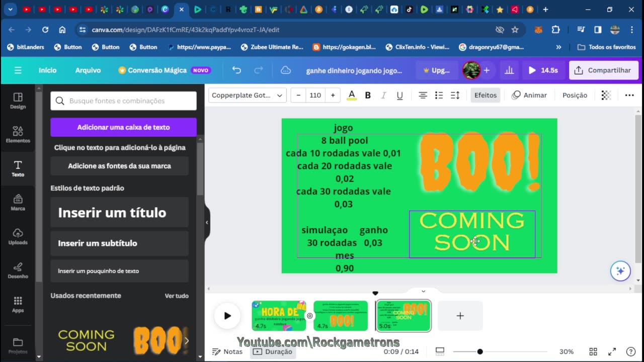Open analytics bar chart icon
644x362 pixels.
click(509, 70)
